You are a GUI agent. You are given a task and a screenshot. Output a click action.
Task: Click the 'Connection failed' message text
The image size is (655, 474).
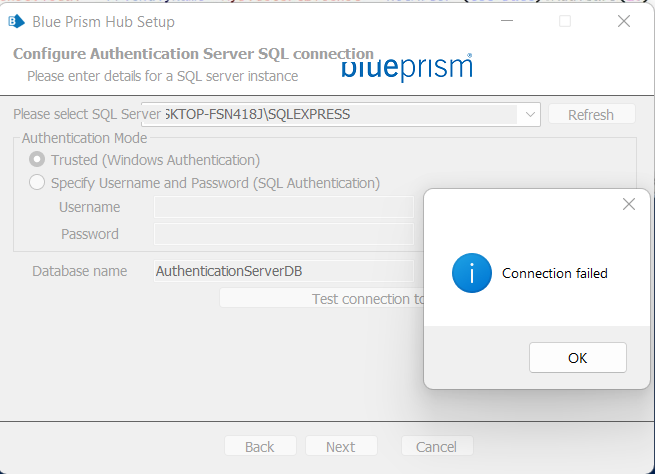click(555, 273)
